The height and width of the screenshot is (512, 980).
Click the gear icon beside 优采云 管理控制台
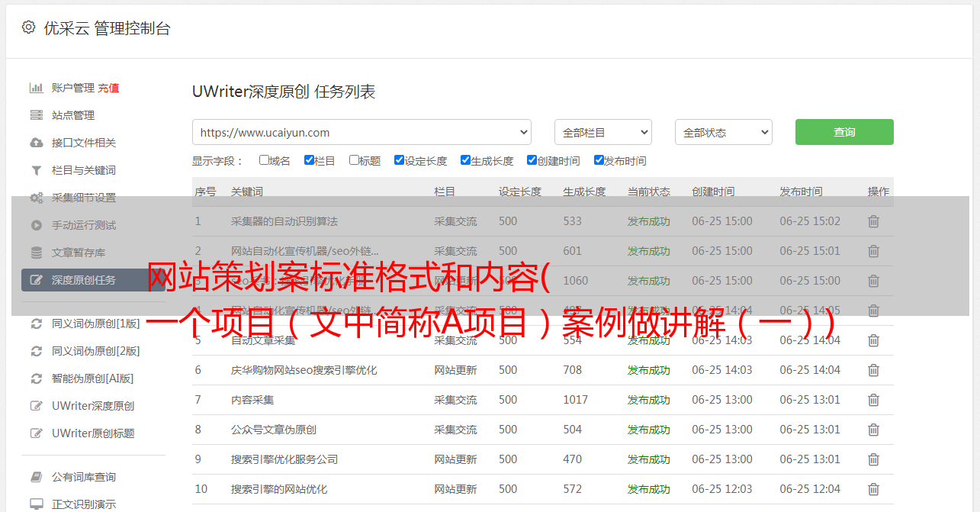[x=28, y=27]
